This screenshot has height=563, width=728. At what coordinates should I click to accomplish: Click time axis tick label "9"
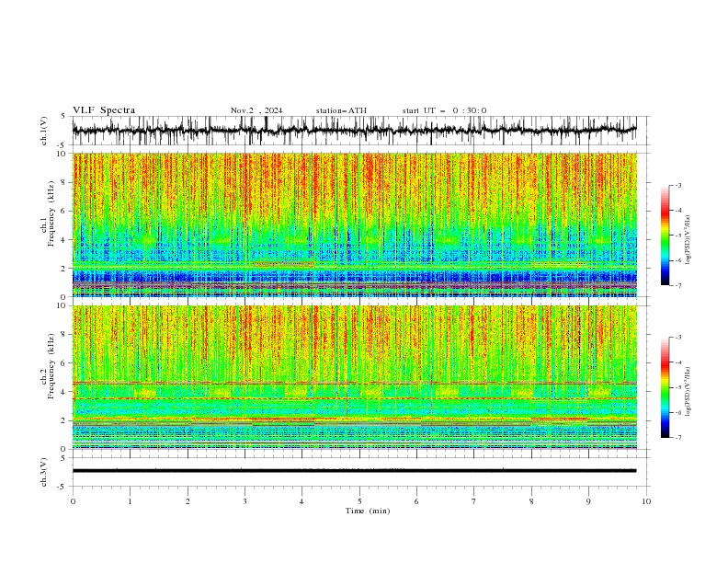pos(588,501)
